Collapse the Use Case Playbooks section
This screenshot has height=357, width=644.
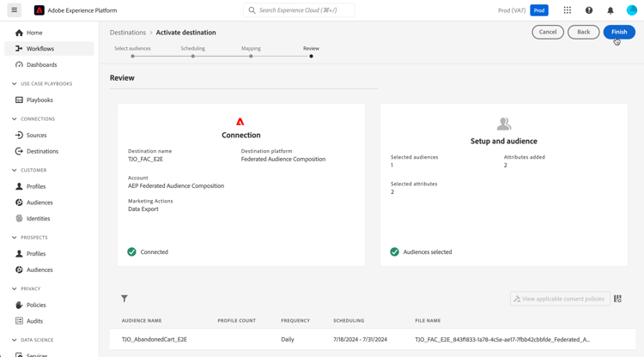[x=15, y=84]
